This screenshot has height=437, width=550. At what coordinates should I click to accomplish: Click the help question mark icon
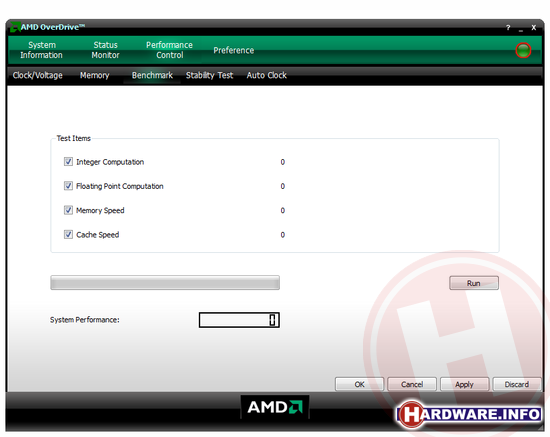point(508,27)
